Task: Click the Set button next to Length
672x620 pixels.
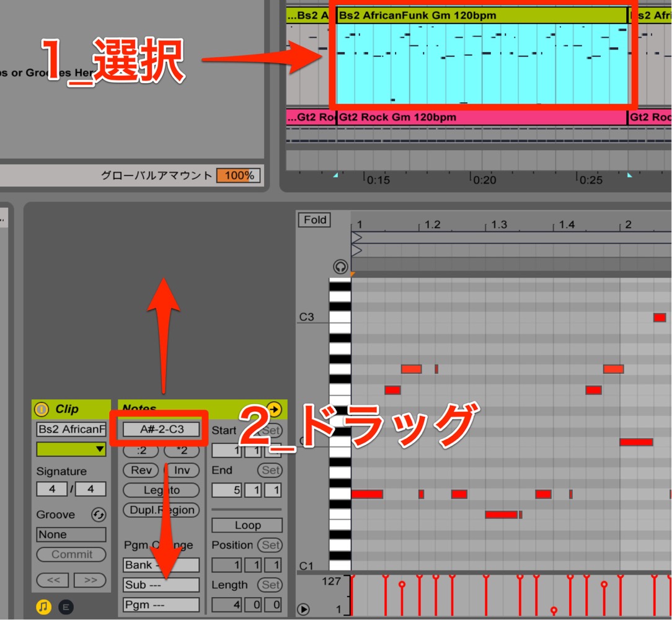Action: tap(270, 585)
